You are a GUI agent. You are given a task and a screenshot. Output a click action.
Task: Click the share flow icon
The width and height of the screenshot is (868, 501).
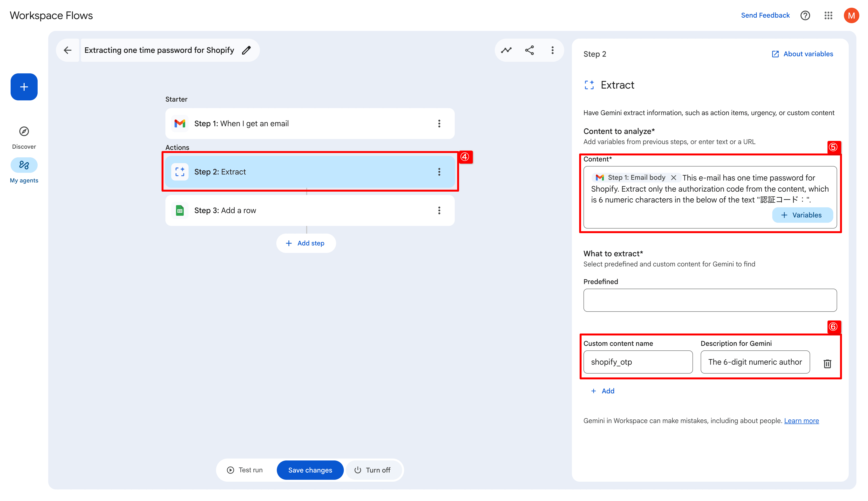529,50
